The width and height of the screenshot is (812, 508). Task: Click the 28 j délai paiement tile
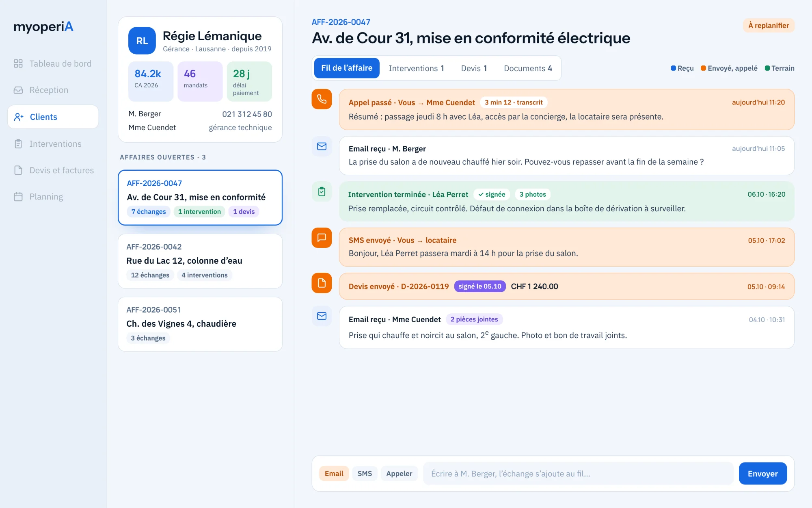[249, 81]
